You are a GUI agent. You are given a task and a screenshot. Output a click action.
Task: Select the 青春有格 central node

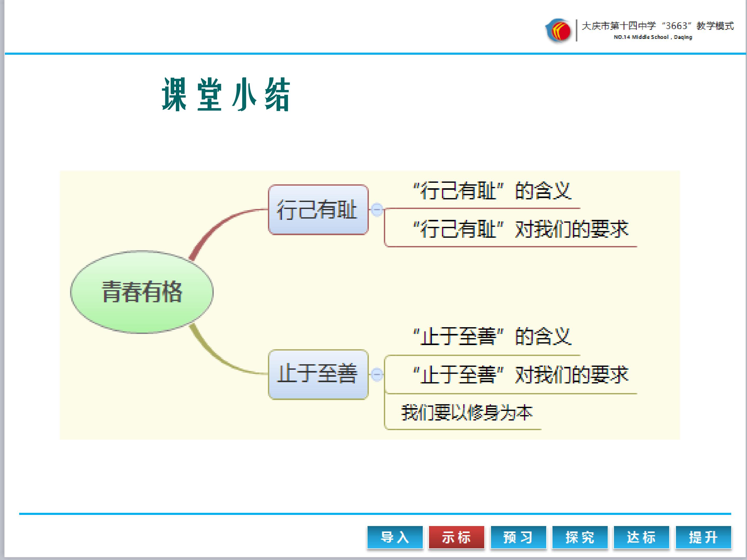click(x=142, y=292)
